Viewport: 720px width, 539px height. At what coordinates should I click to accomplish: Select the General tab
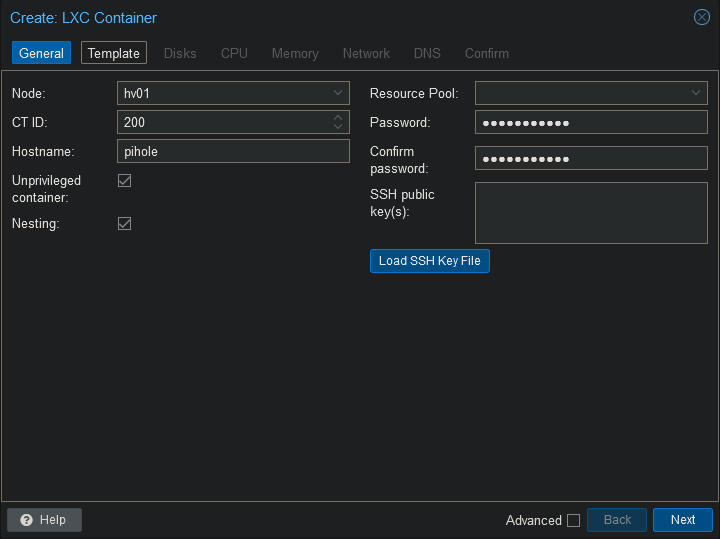pos(41,53)
